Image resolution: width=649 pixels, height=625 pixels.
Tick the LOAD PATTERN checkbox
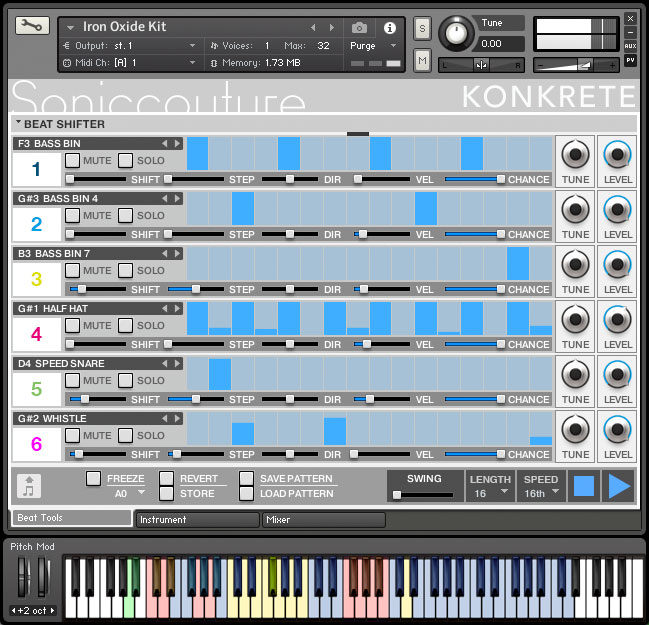[x=246, y=493]
